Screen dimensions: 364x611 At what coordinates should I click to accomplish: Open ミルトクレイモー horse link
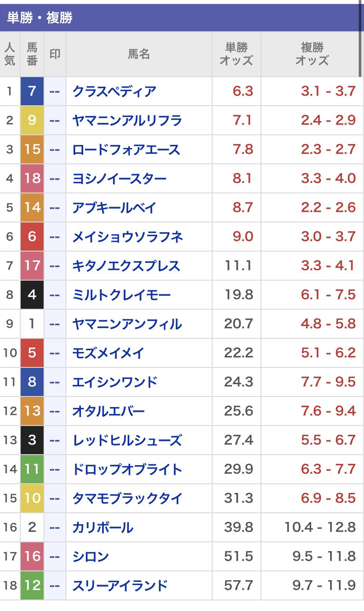point(121,295)
